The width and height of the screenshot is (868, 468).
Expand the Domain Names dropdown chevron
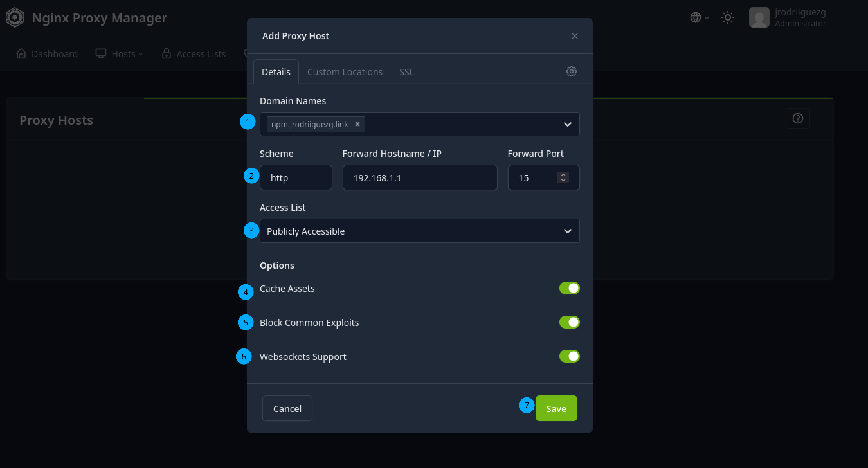[568, 124]
